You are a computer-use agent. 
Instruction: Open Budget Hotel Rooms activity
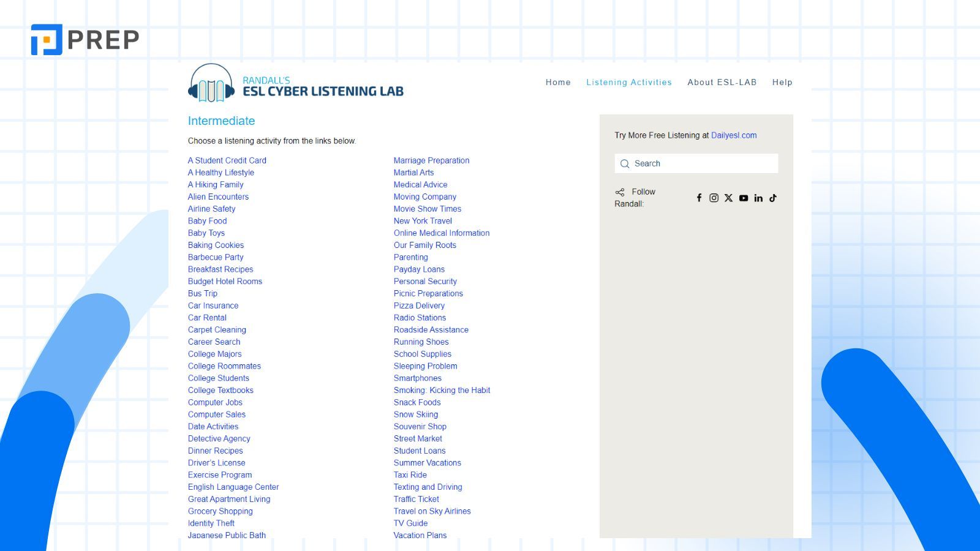[x=225, y=281]
